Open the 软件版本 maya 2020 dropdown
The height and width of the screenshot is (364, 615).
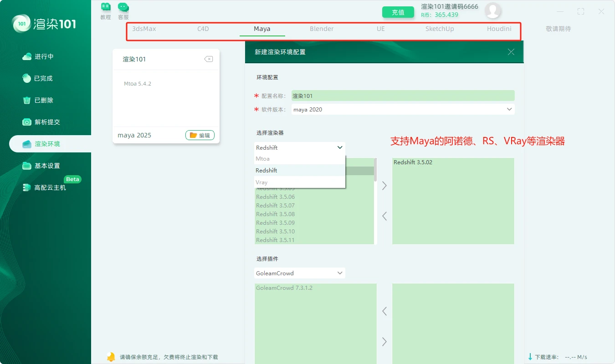[403, 109]
